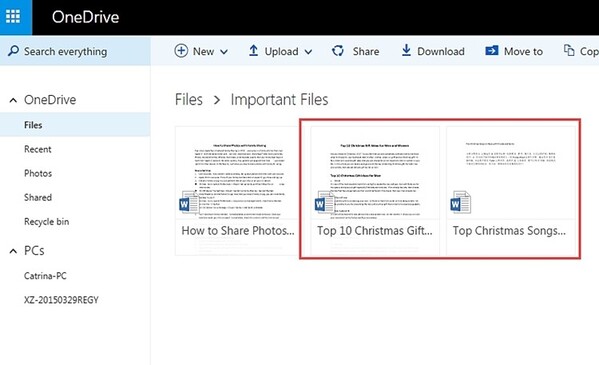
Task: Click the OneDrive header title
Action: [x=86, y=17]
